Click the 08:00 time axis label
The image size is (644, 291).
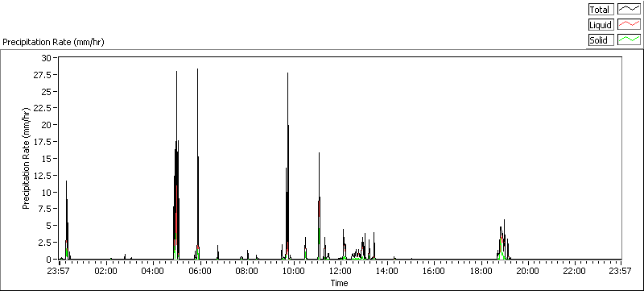247,271
